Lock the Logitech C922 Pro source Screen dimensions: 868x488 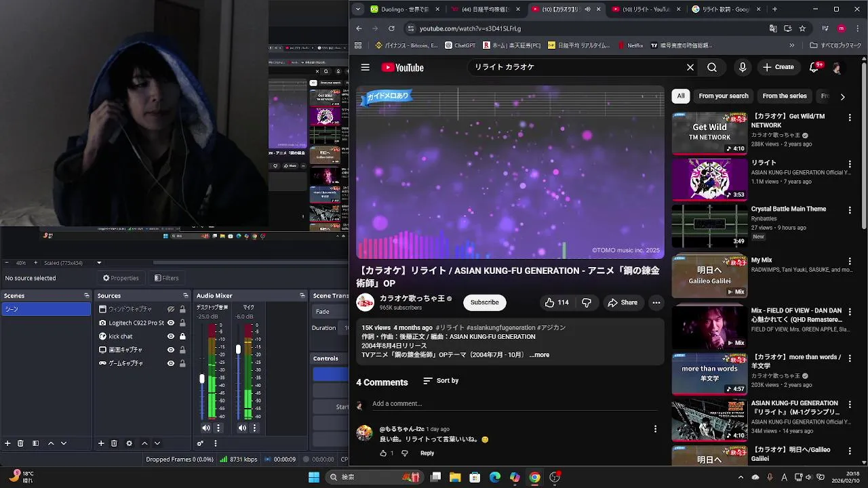point(182,323)
